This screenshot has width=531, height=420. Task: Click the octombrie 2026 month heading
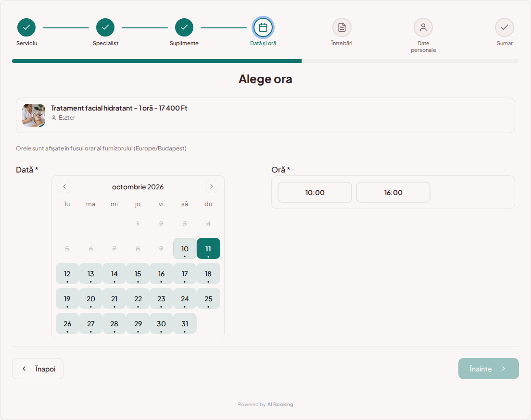pyautogui.click(x=138, y=187)
